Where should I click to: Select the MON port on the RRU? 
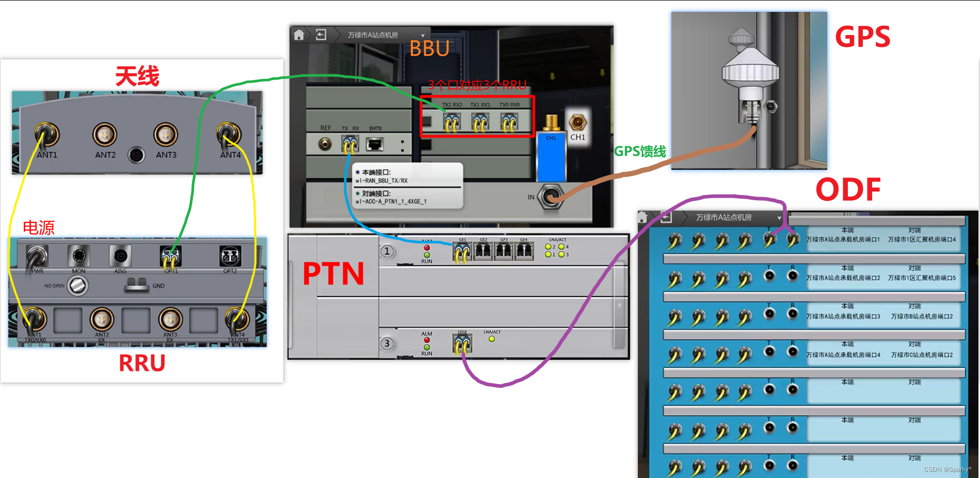coord(78,256)
